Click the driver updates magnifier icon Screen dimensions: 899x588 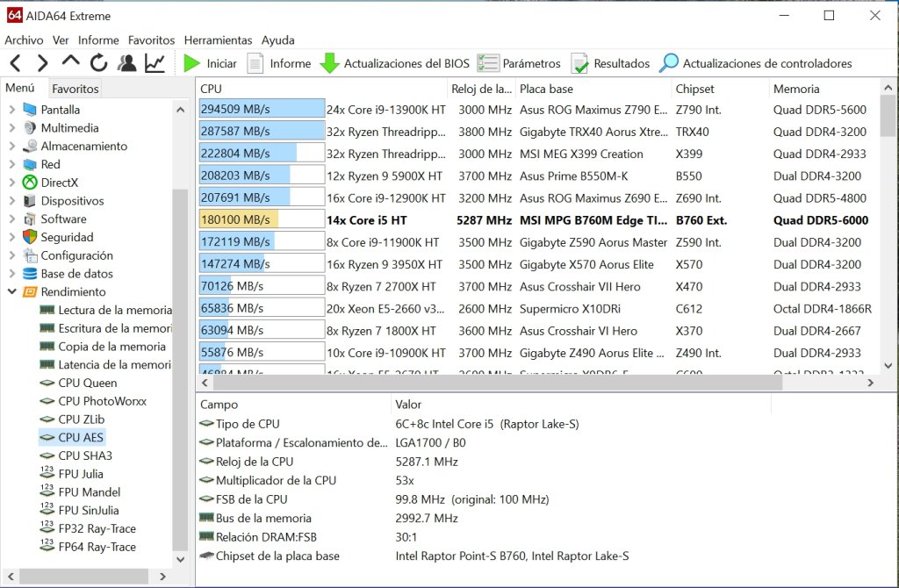point(668,63)
